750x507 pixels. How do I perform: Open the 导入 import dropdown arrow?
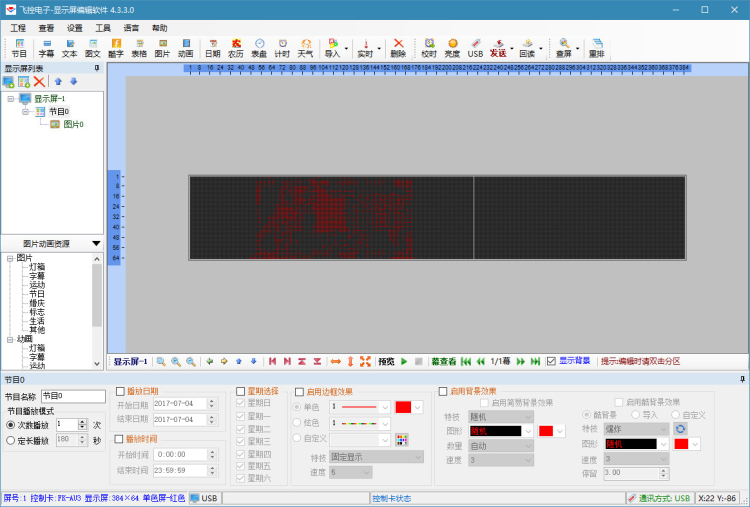tap(347, 48)
